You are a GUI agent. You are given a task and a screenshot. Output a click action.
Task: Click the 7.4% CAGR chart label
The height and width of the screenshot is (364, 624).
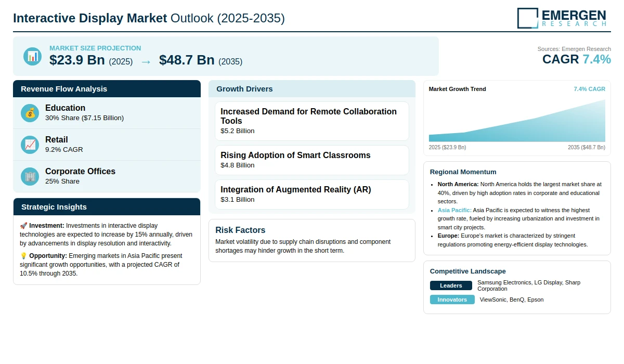click(589, 89)
